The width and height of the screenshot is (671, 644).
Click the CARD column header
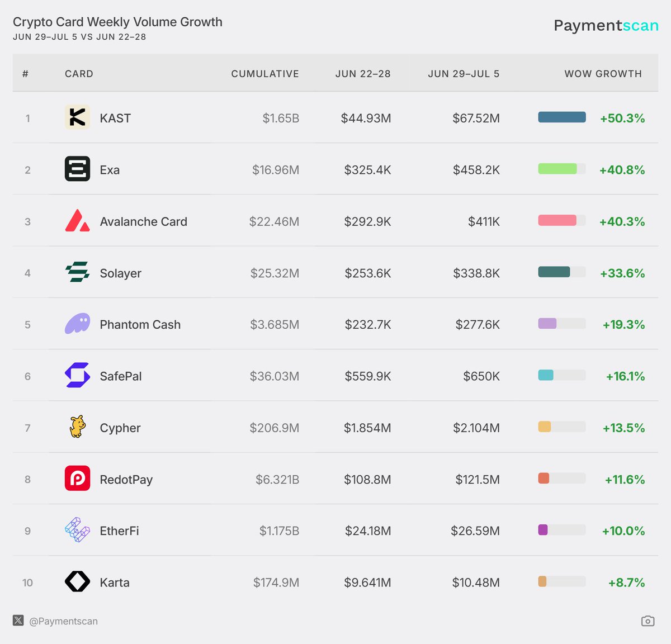[x=79, y=74]
